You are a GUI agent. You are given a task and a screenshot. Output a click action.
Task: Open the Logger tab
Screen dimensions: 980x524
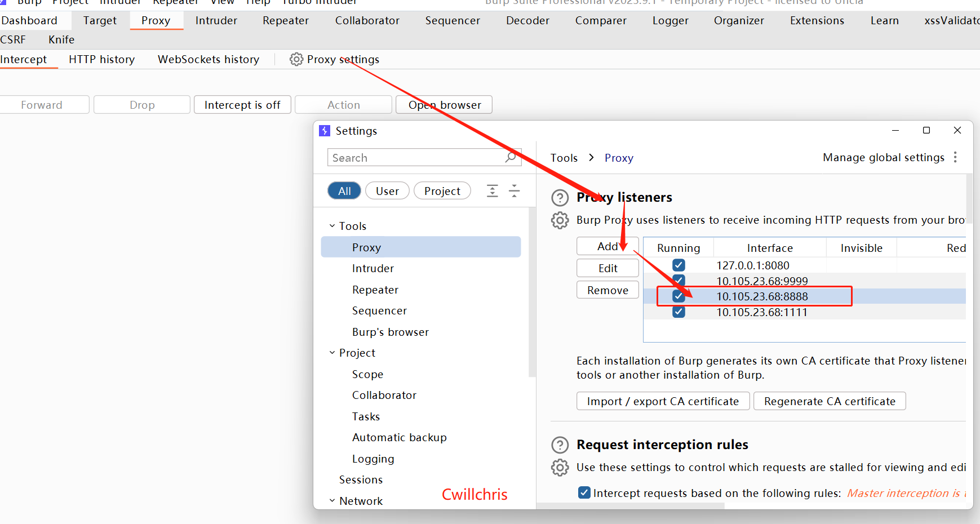tap(671, 21)
